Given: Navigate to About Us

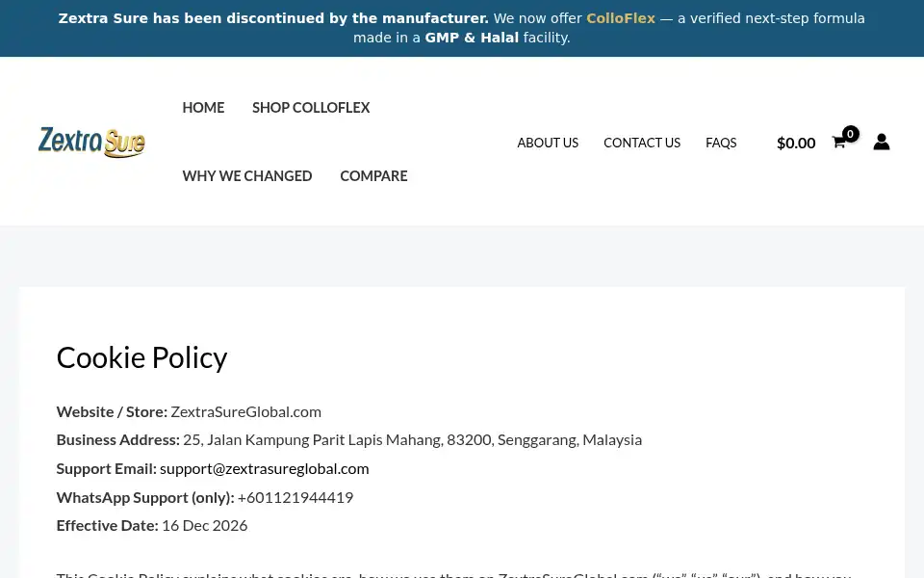Looking at the screenshot, I should 548,143.
